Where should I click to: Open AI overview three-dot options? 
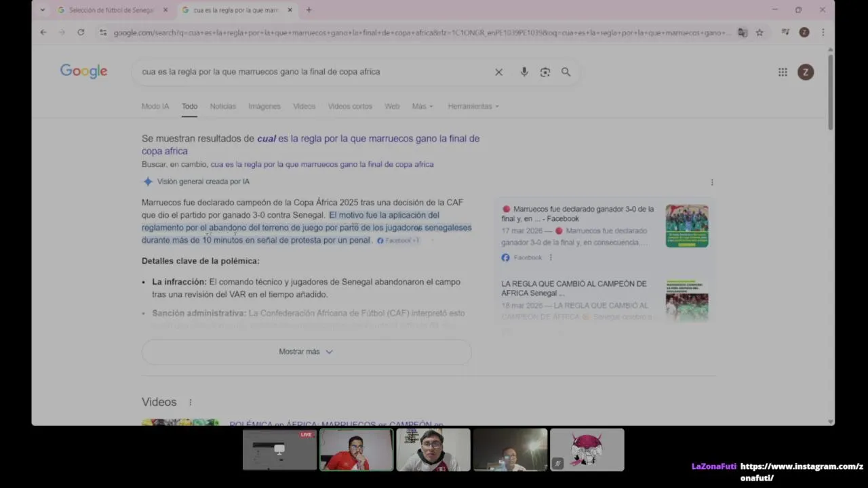pyautogui.click(x=712, y=182)
